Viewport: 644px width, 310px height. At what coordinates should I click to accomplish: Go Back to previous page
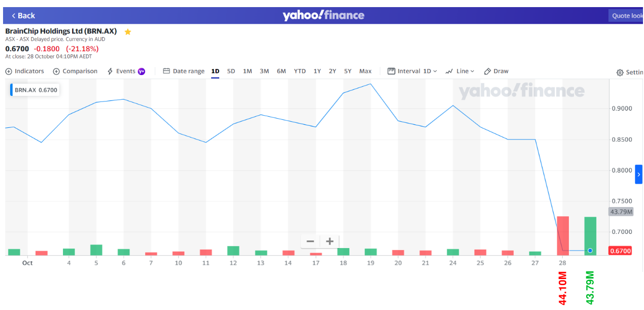click(23, 16)
